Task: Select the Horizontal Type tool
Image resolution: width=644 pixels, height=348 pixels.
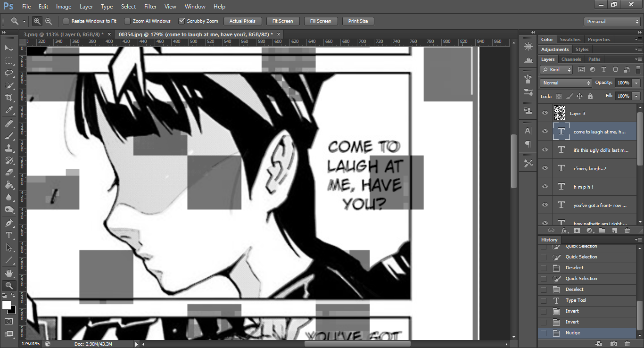Action: click(9, 235)
